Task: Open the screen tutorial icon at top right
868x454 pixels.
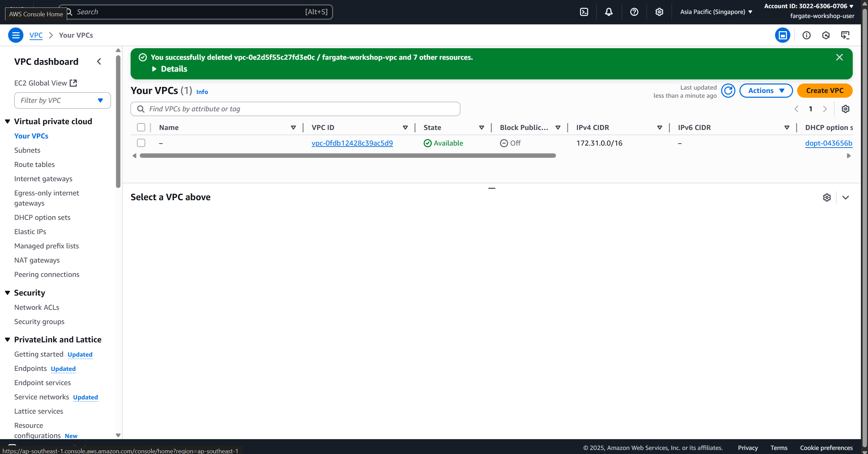Action: pyautogui.click(x=845, y=35)
